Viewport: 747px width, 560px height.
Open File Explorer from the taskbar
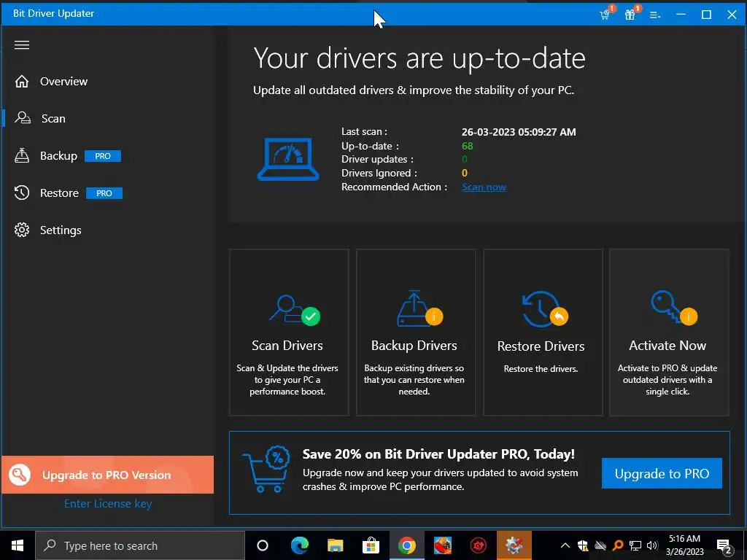tap(336, 545)
